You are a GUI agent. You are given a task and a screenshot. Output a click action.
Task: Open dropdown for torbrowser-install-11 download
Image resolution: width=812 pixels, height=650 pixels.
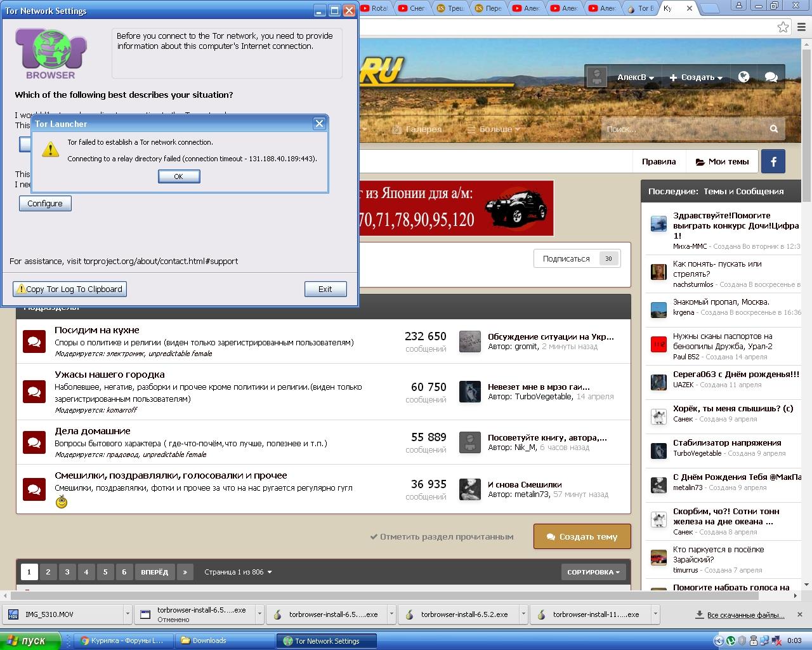(655, 614)
